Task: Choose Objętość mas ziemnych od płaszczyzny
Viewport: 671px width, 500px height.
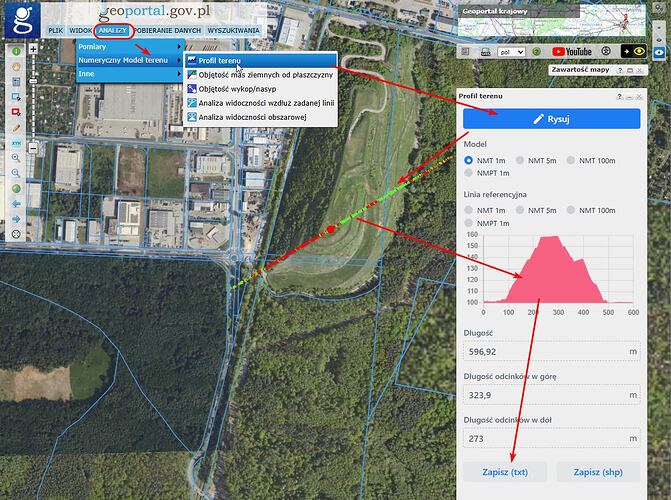Action: click(x=261, y=74)
